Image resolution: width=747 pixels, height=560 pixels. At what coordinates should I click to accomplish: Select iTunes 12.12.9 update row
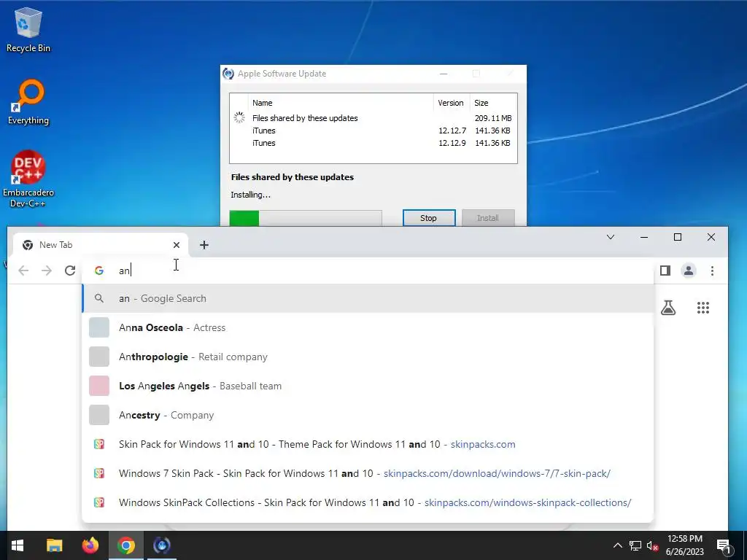(373, 143)
